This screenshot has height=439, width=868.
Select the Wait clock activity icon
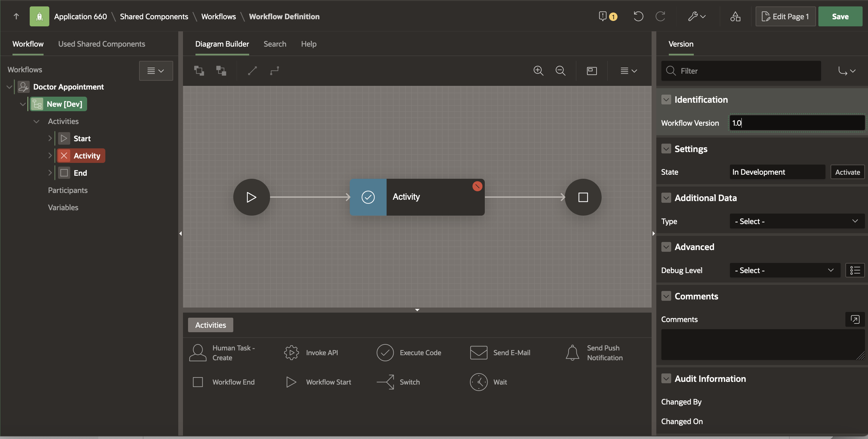click(478, 382)
